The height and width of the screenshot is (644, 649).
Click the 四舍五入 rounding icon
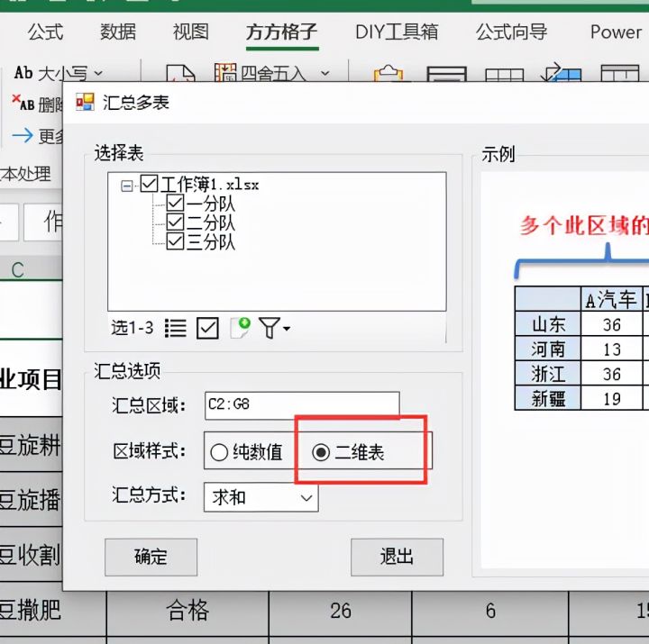click(x=225, y=72)
